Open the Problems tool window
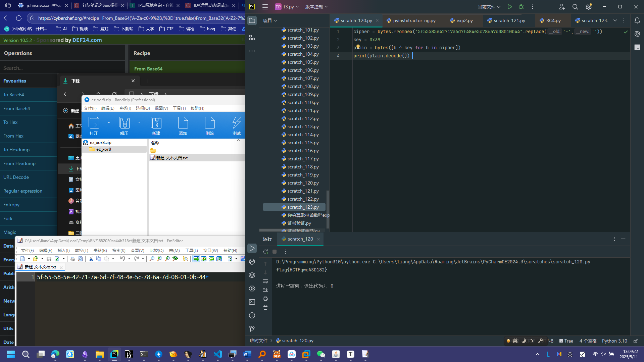Screen dimensions: 644x362 pyautogui.click(x=252, y=315)
